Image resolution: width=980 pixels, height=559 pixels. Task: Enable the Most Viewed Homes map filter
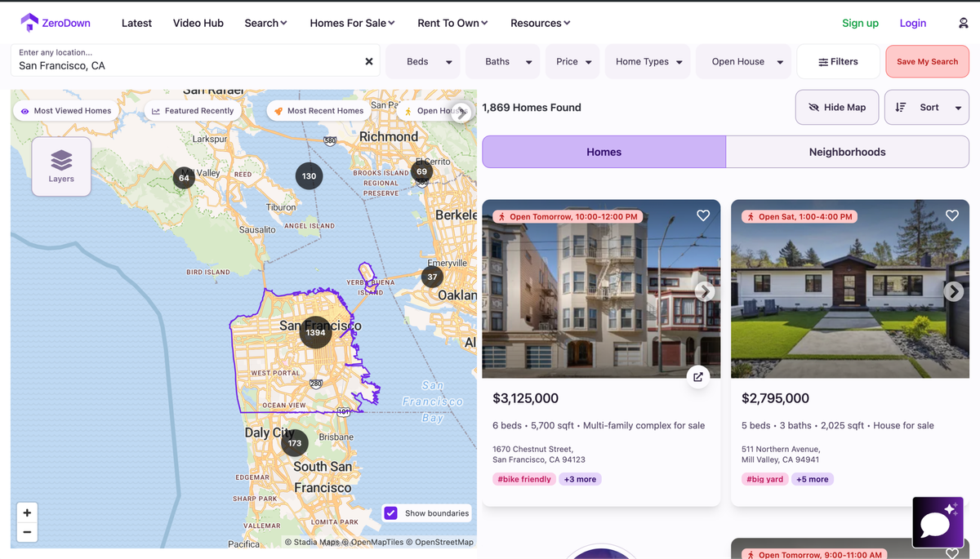pos(65,109)
